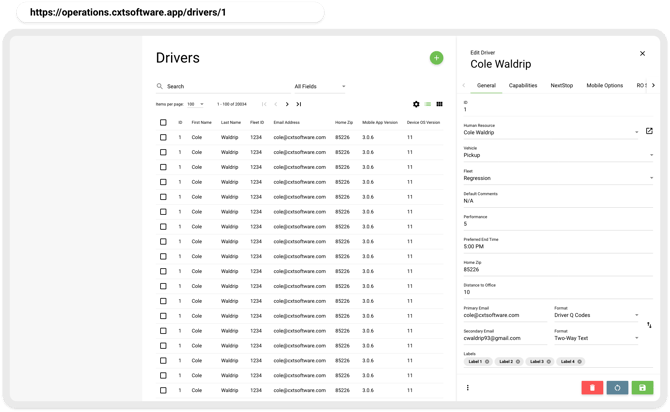This screenshot has width=670, height=412.
Task: Swap primary and secondary email icon
Action: 649,325
